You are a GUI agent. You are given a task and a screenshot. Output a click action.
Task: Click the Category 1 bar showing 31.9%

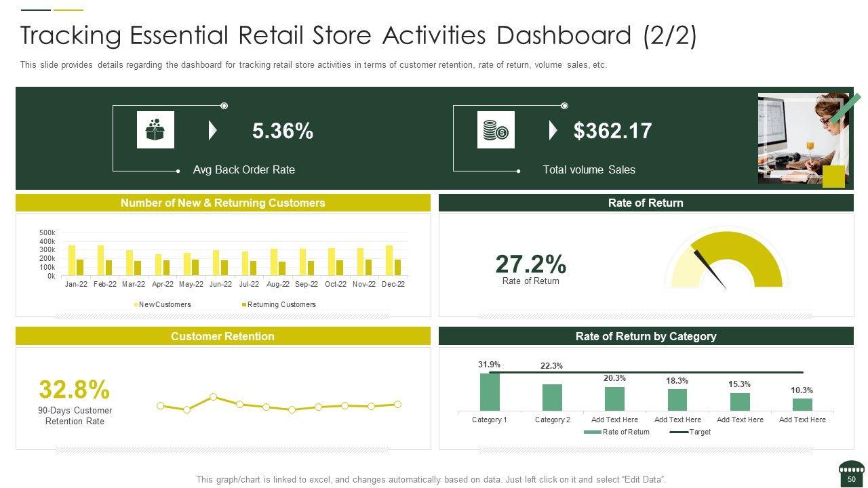click(x=490, y=392)
